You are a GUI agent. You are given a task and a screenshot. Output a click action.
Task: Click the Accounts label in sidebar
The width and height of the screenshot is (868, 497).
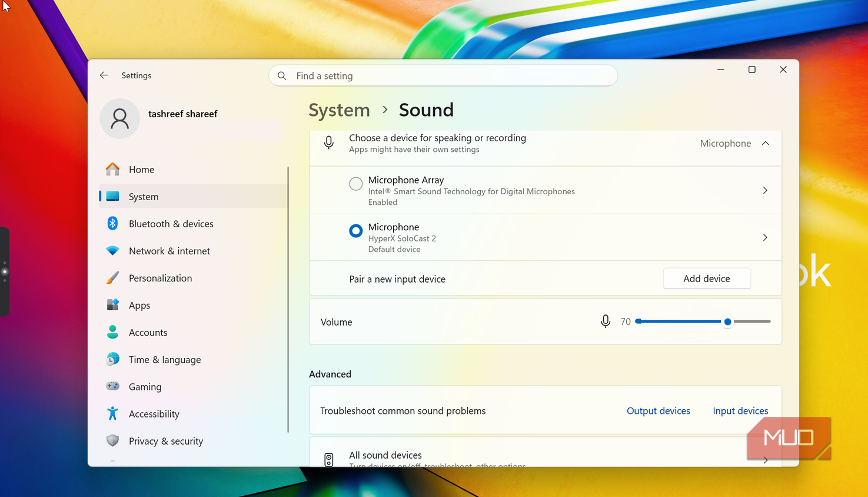coord(148,333)
